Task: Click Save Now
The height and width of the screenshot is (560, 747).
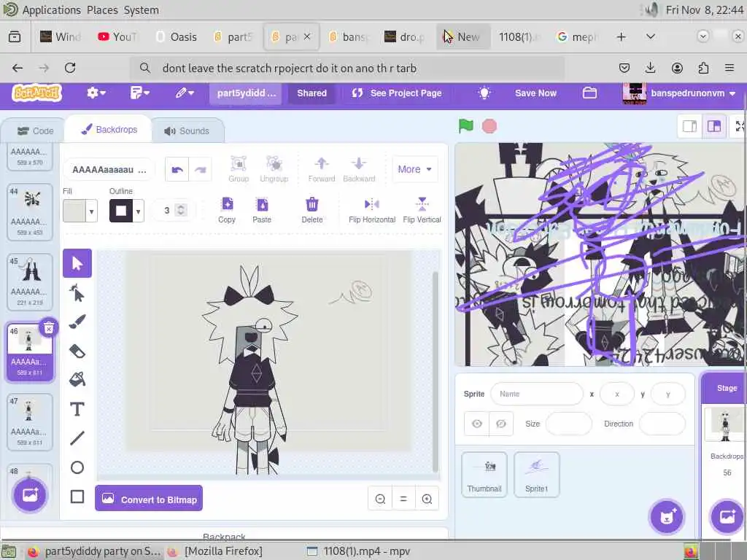Action: [535, 93]
